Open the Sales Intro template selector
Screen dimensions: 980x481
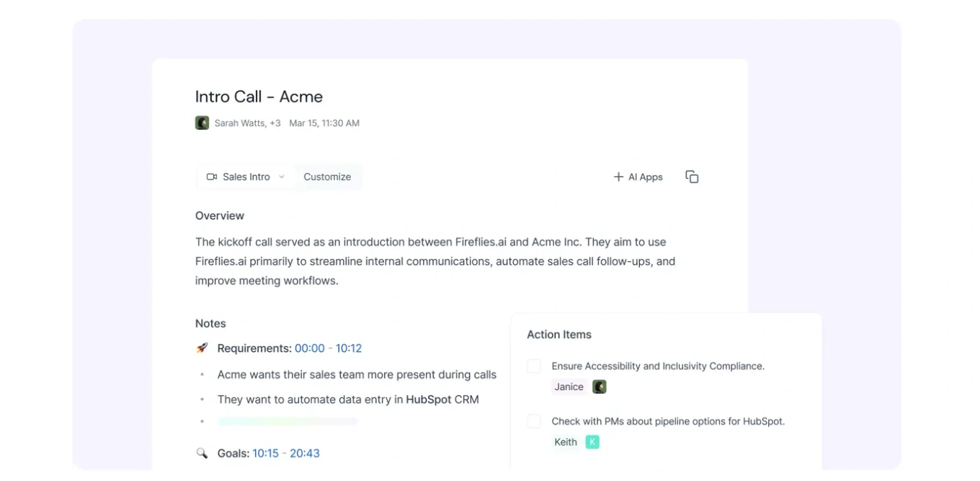246,177
